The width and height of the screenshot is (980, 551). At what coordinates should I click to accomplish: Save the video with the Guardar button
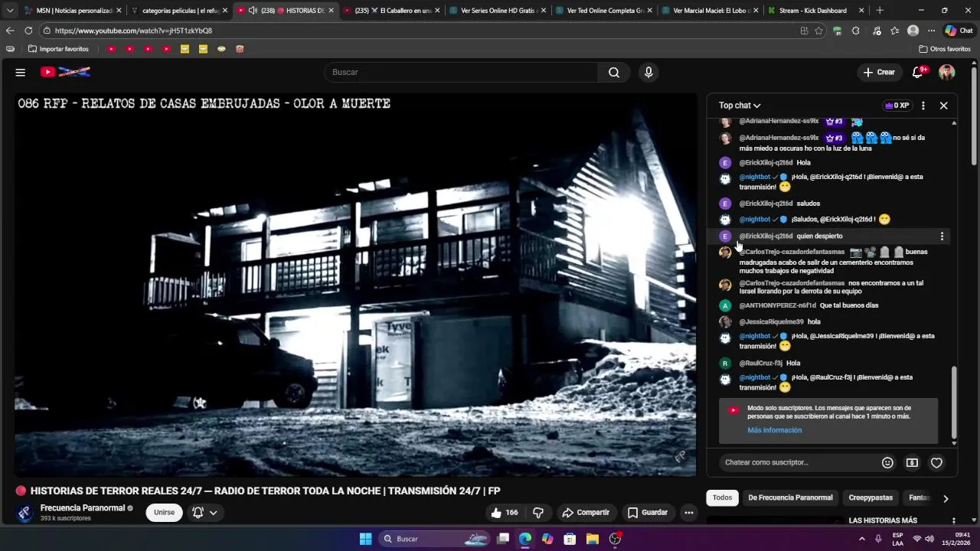pyautogui.click(x=648, y=513)
